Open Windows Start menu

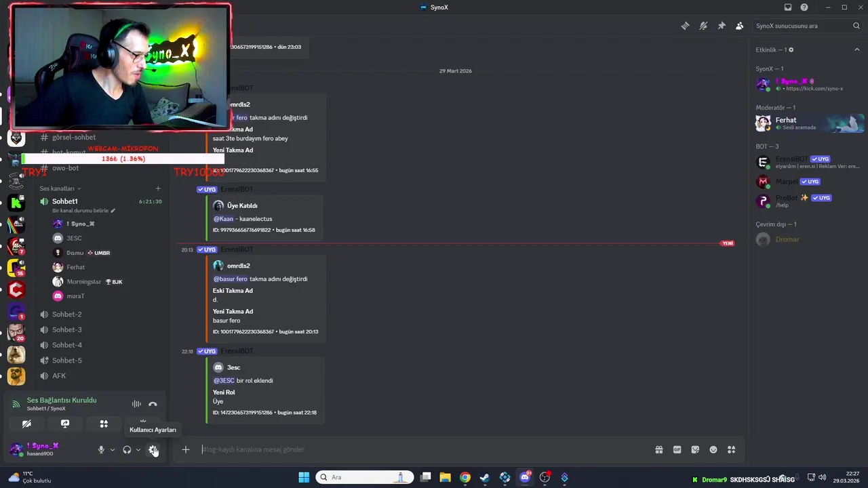(x=304, y=477)
